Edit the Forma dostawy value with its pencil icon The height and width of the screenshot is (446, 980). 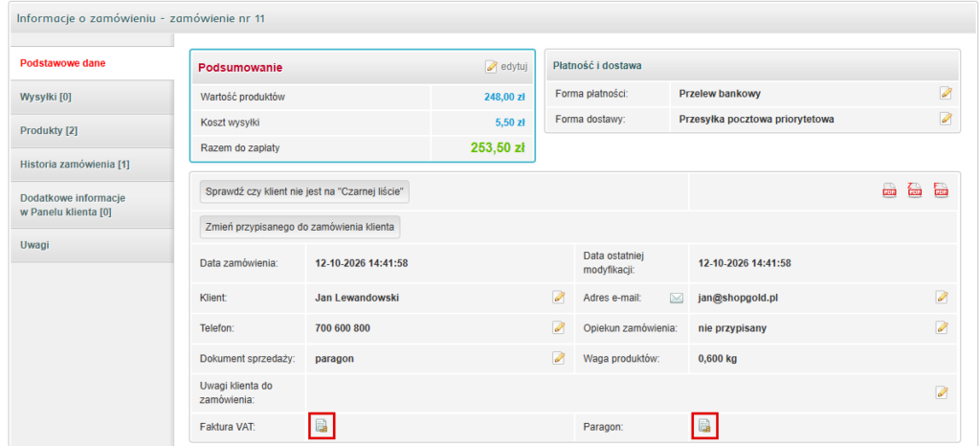pos(947,118)
